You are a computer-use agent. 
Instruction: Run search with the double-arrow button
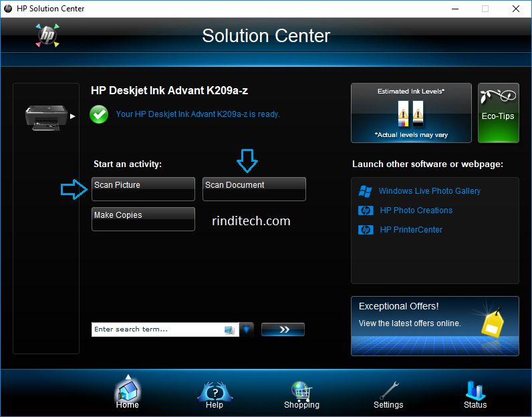[283, 329]
